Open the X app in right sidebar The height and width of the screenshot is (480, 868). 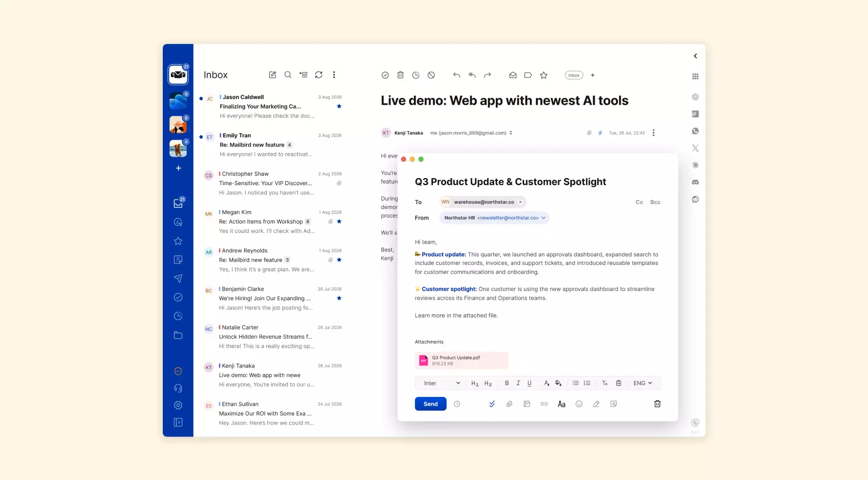(x=695, y=148)
